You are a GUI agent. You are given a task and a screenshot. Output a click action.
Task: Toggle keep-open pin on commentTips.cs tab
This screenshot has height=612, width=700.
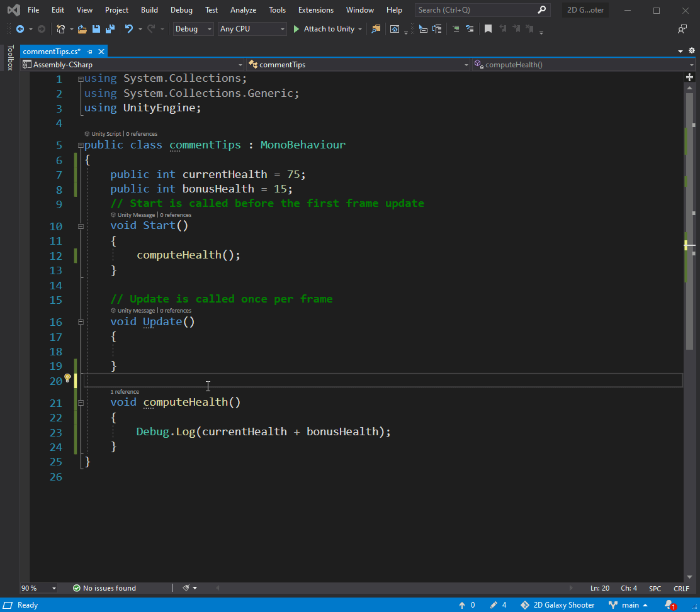pyautogui.click(x=91, y=51)
